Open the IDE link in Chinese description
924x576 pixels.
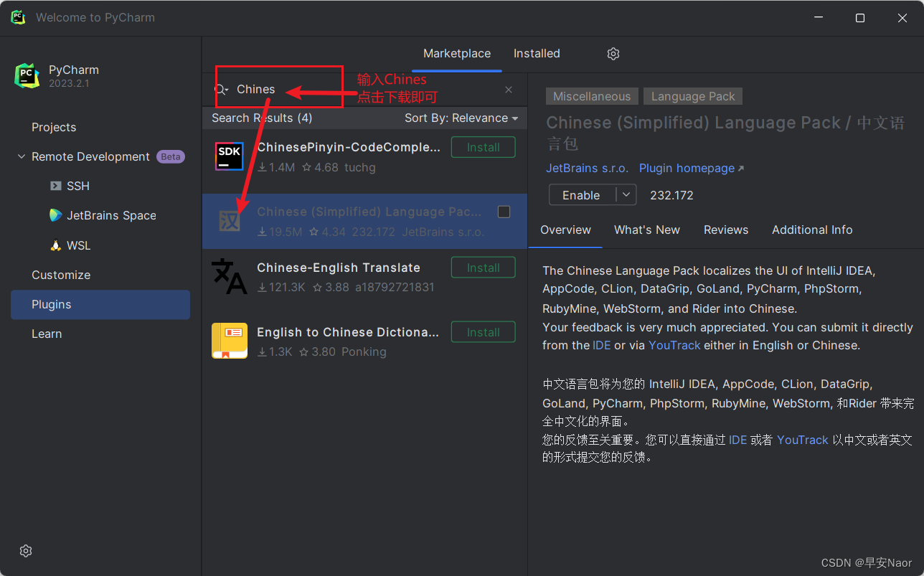tap(738, 440)
